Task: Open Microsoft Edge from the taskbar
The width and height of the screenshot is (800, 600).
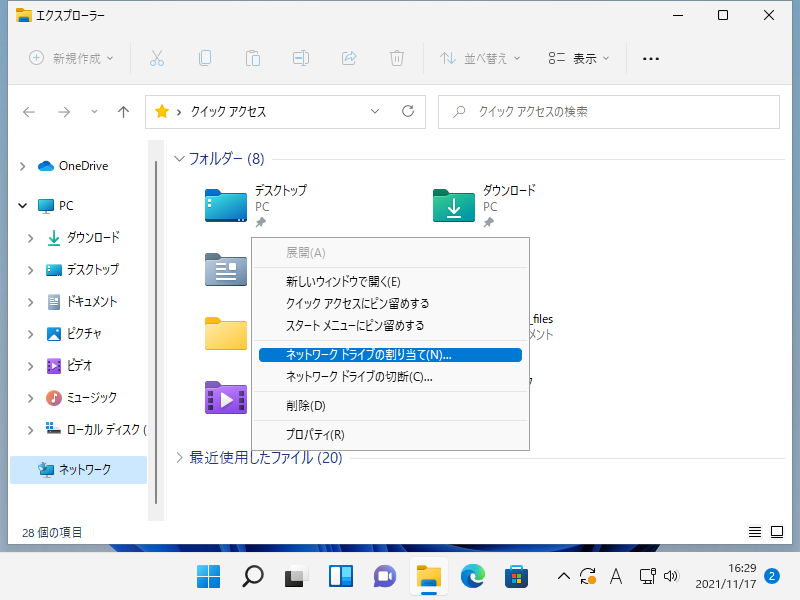Action: pyautogui.click(x=472, y=576)
